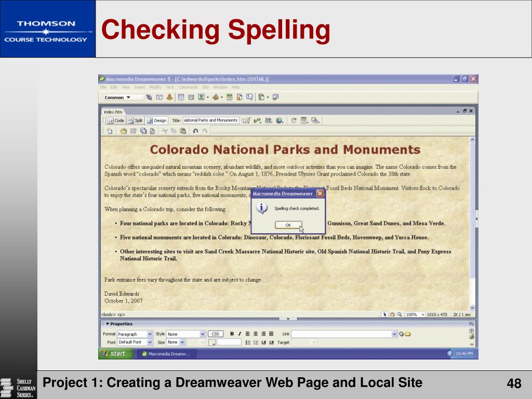532x399 pixels.
Task: Switch to Split view
Action: click(136, 121)
